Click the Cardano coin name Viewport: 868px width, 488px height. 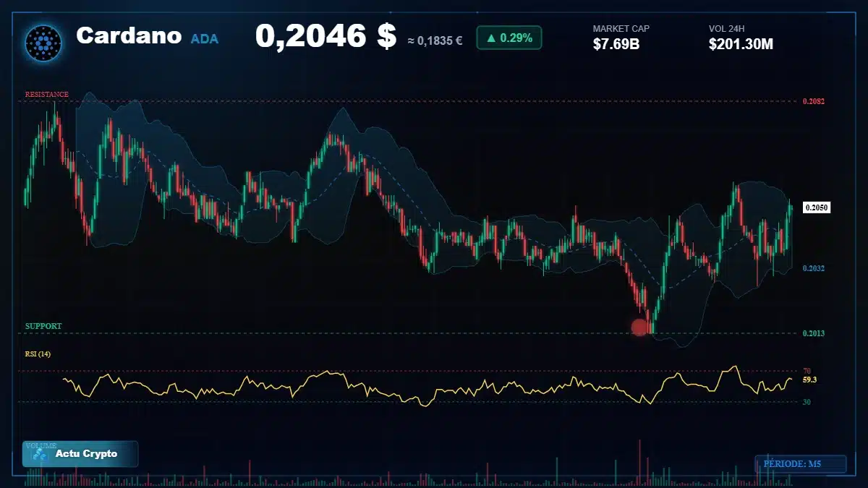tap(129, 35)
